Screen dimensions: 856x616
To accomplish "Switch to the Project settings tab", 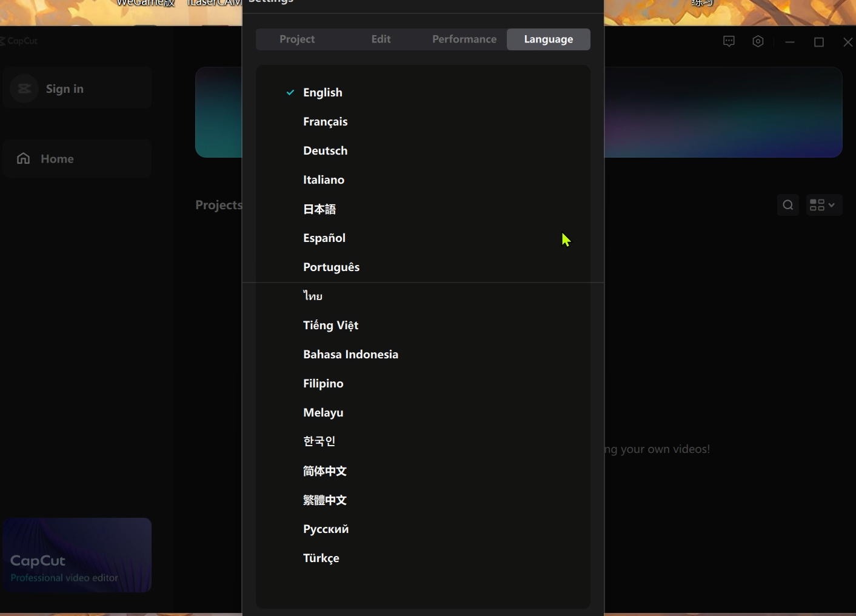I will (x=297, y=39).
